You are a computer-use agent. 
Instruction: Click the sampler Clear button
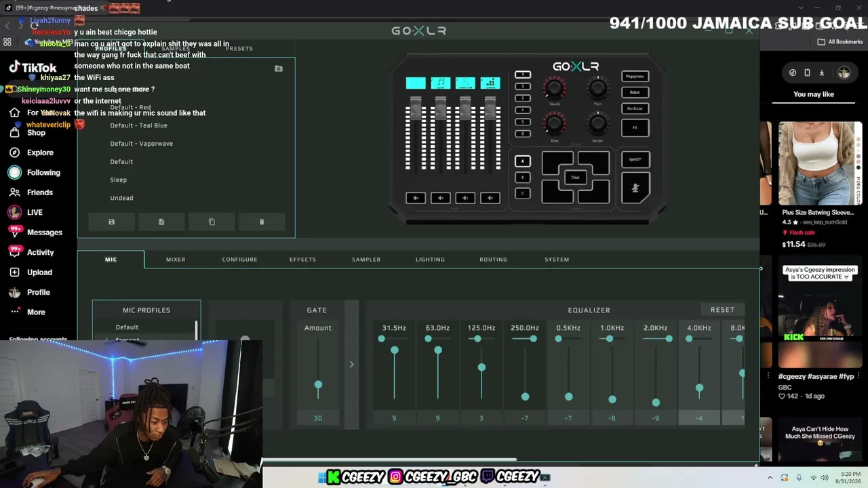click(x=575, y=178)
